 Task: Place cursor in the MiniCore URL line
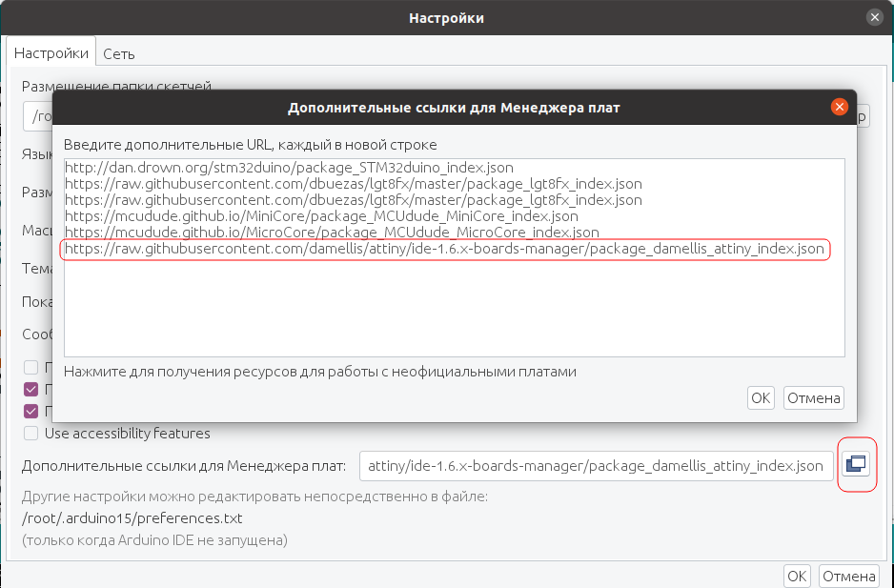(321, 216)
